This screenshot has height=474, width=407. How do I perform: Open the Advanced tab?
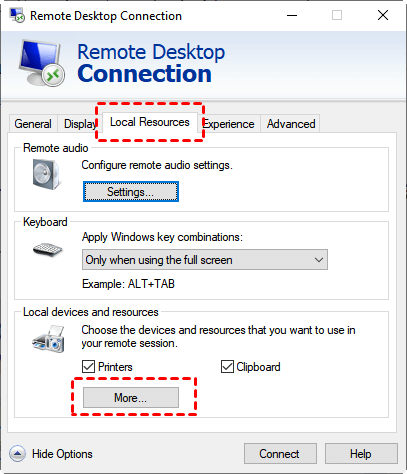coord(291,124)
